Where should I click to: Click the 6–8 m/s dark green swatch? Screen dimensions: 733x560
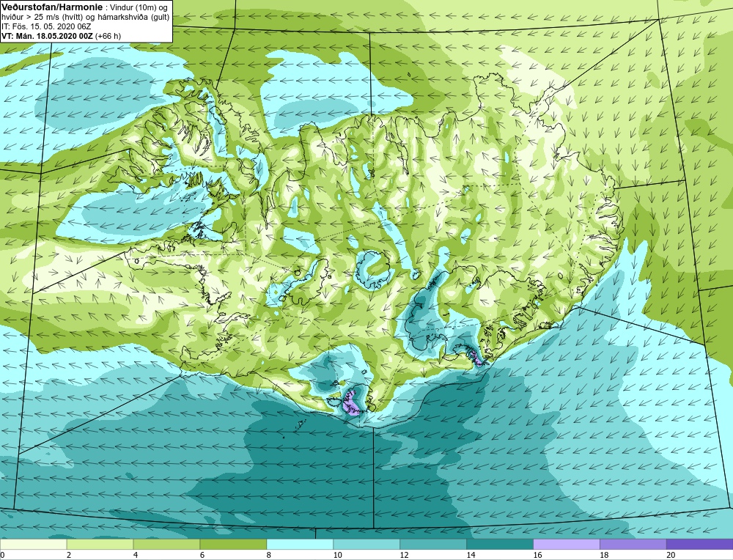(x=233, y=544)
